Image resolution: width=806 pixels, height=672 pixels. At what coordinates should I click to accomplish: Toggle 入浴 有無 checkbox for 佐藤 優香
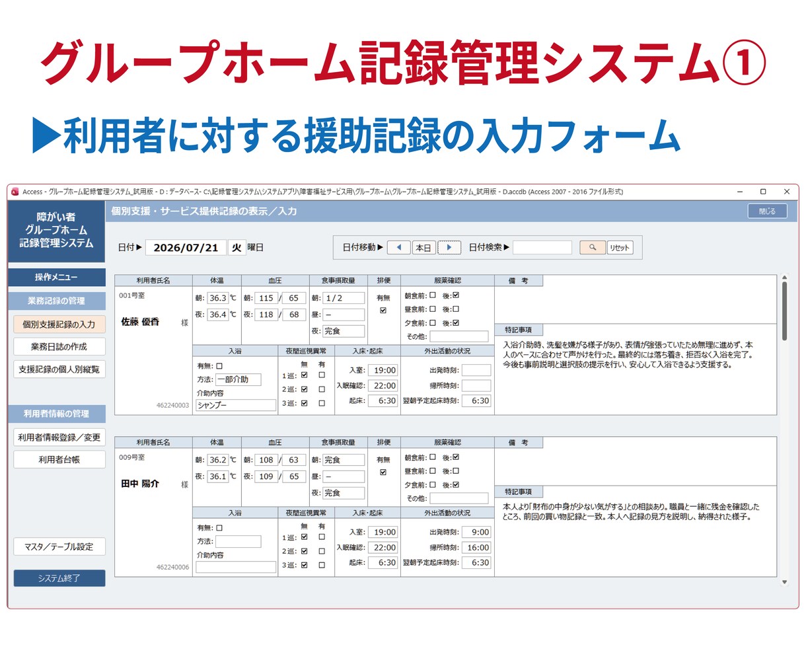coord(219,365)
